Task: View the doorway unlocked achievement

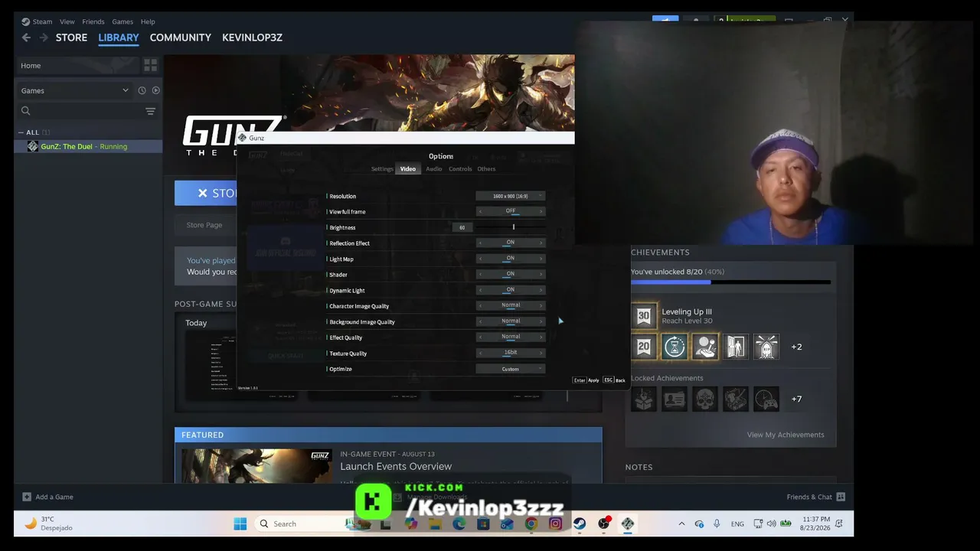Action: point(736,347)
